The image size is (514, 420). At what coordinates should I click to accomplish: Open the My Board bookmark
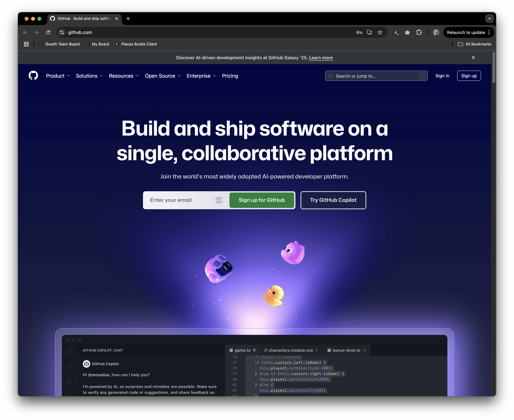97,44
